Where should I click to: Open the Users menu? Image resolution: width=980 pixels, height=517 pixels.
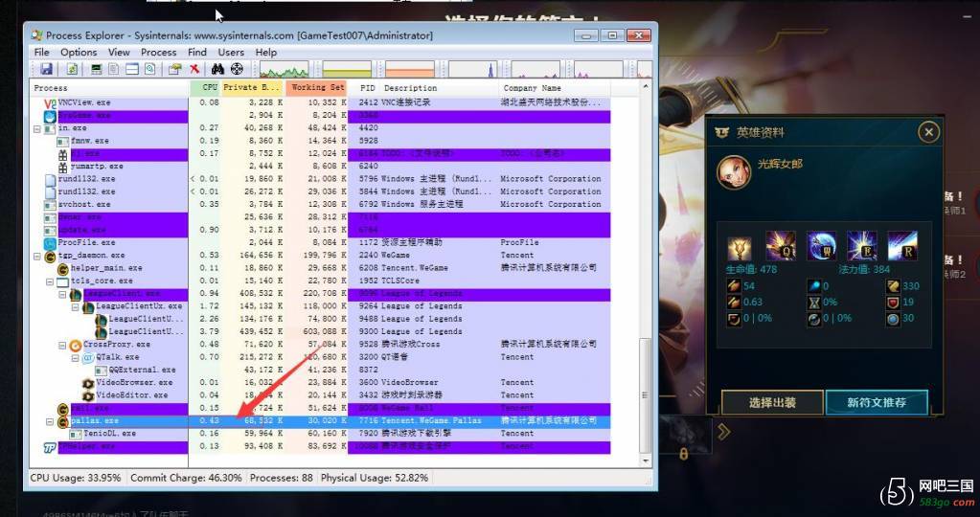[231, 53]
